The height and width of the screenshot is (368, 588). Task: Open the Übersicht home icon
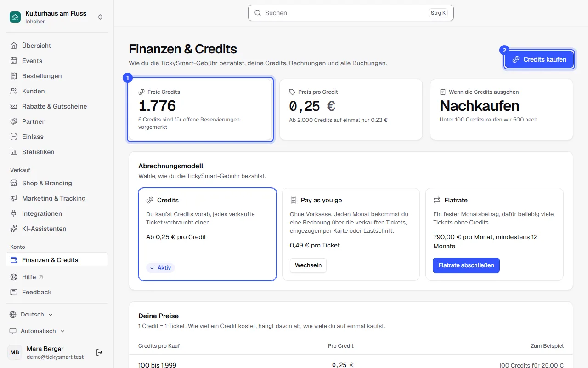(14, 46)
